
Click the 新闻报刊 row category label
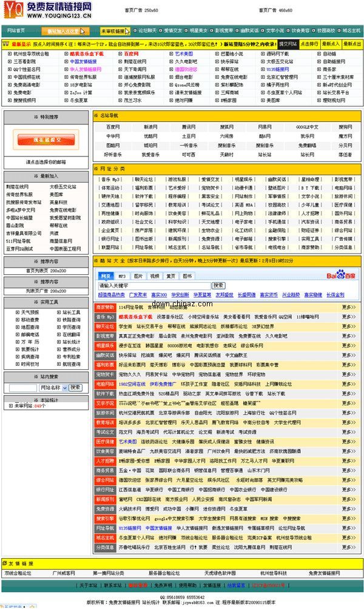click(x=105, y=499)
